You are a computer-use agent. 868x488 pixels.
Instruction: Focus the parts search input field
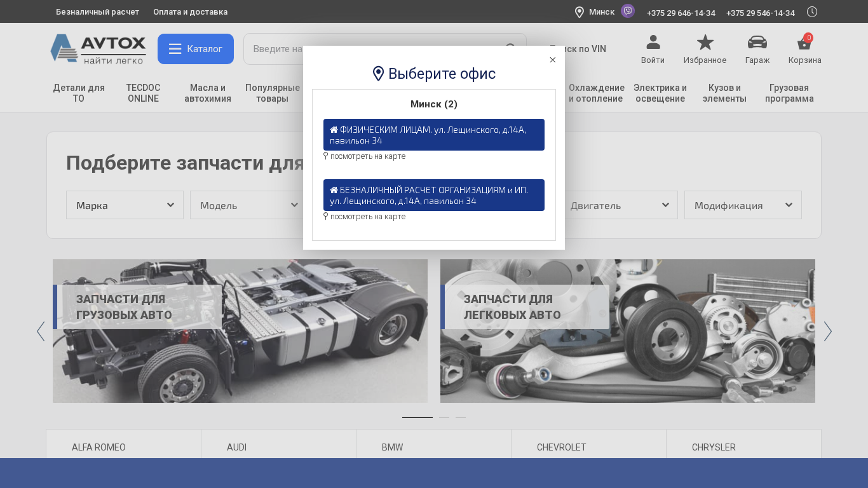tap(385, 49)
